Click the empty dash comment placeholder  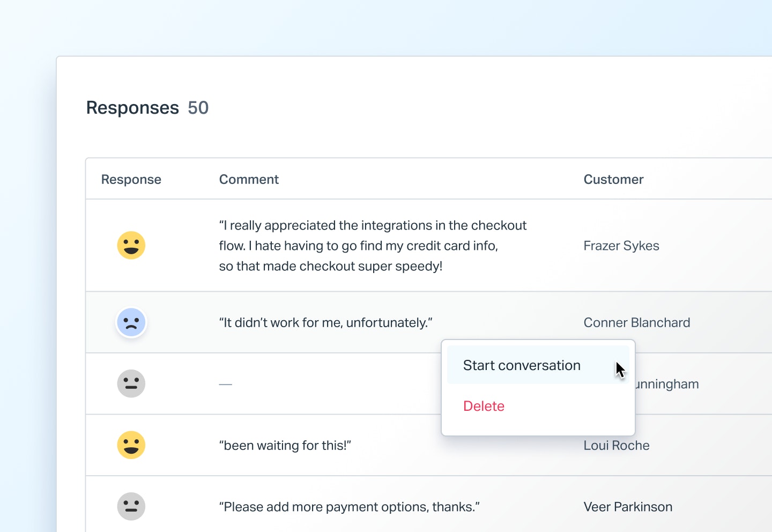click(226, 385)
